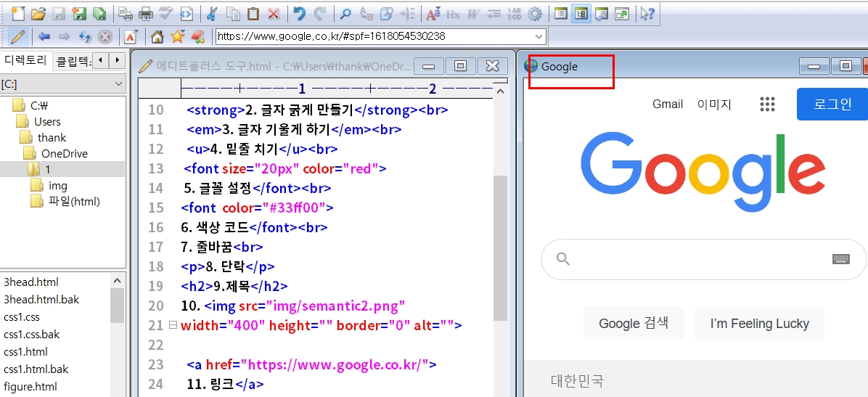Click the Find magnifier icon
This screenshot has height=397, width=868.
pyautogui.click(x=345, y=14)
